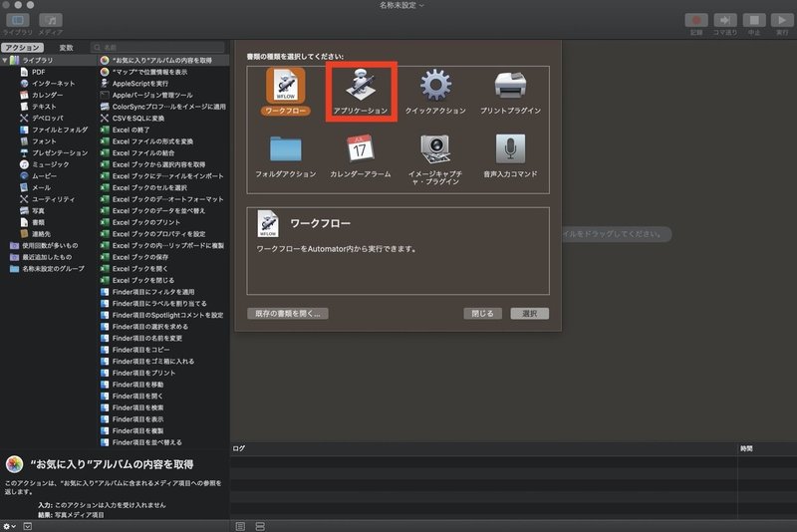Image resolution: width=797 pixels, height=532 pixels.
Task: Choose the アプリケーション document type icon
Action: pyautogui.click(x=361, y=85)
